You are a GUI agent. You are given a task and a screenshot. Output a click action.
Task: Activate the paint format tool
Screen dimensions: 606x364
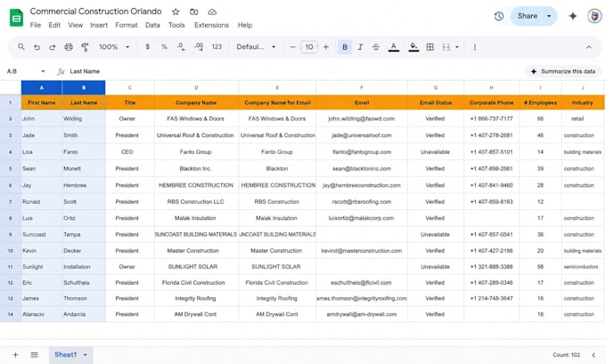(85, 47)
